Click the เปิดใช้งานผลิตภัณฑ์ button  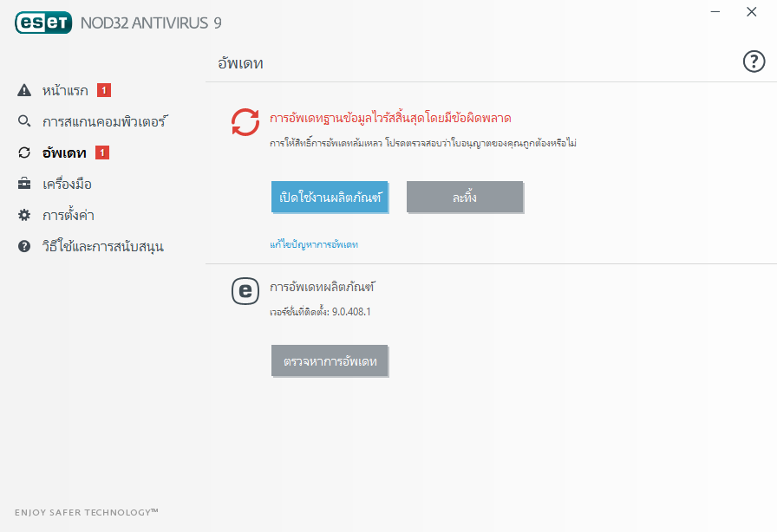(x=330, y=198)
